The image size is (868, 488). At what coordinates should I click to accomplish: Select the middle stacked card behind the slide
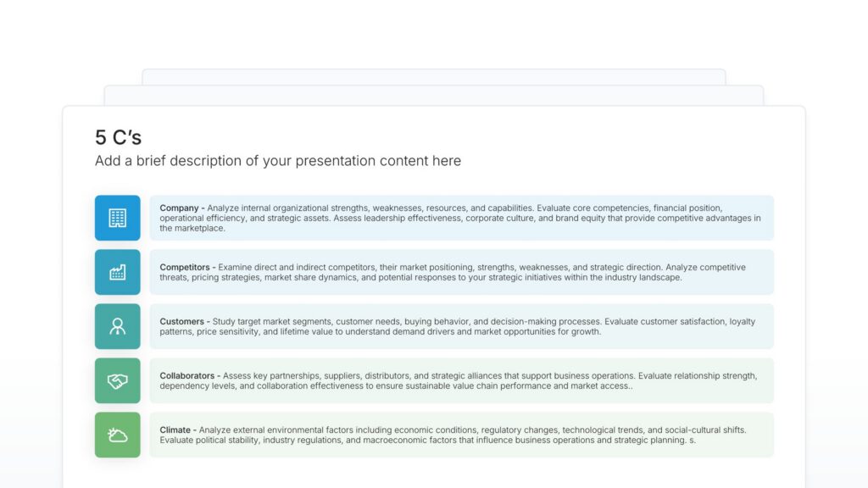tap(434, 95)
